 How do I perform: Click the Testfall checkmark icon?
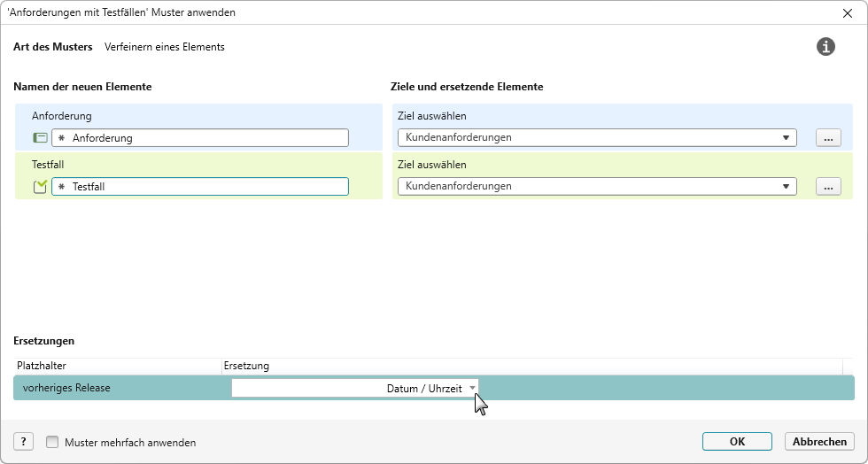pos(40,186)
